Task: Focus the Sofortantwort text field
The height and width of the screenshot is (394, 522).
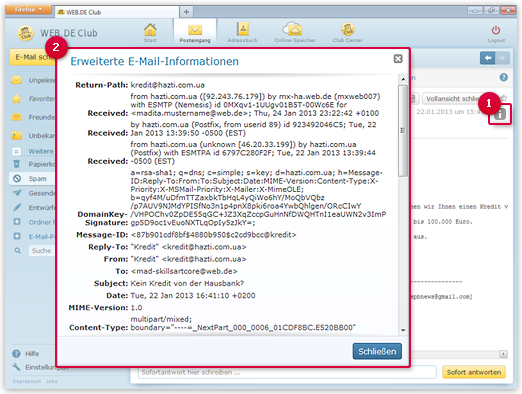Action: (x=287, y=372)
